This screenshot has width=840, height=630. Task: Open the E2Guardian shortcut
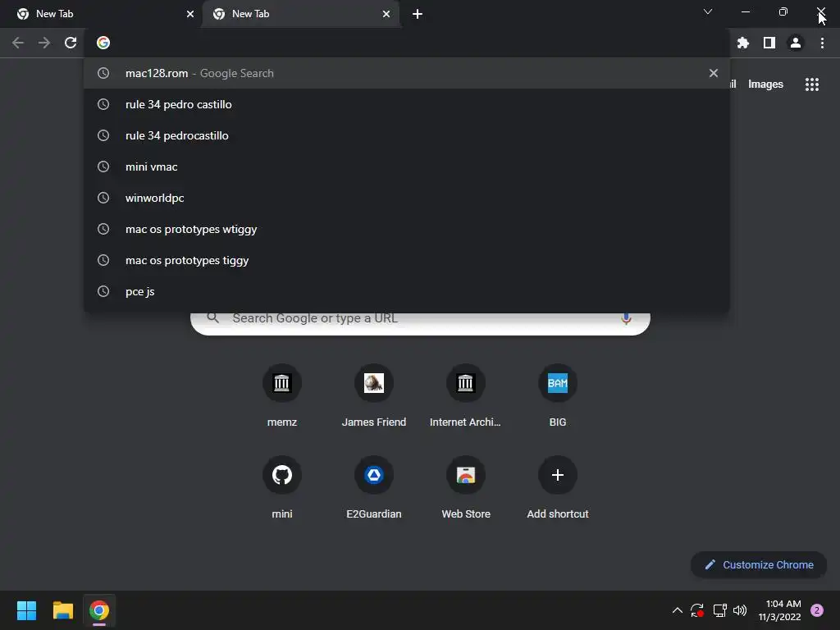[374, 475]
